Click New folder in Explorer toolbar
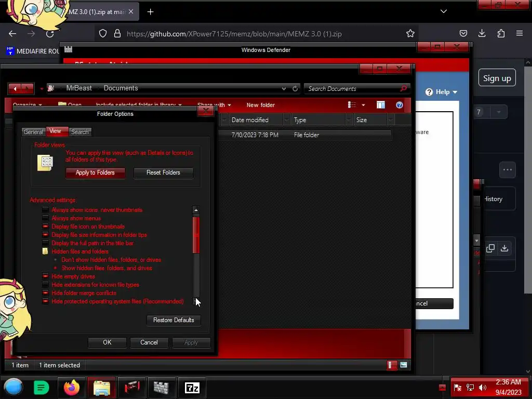 click(x=261, y=105)
